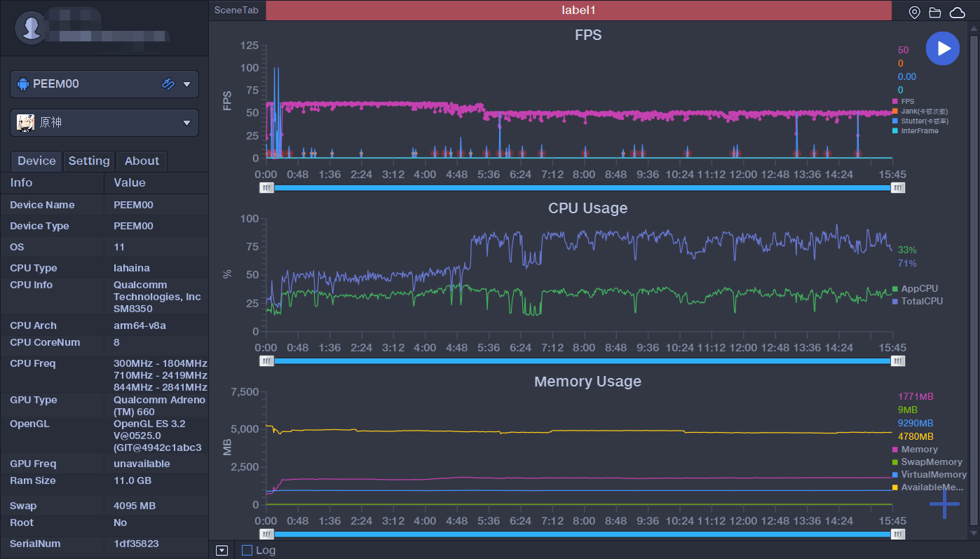
Task: Click the blue plus icon to add chart
Action: 944,504
